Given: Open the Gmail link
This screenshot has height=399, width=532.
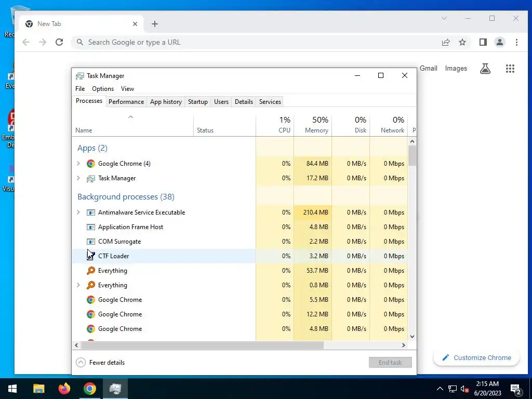Looking at the screenshot, I should [429, 68].
